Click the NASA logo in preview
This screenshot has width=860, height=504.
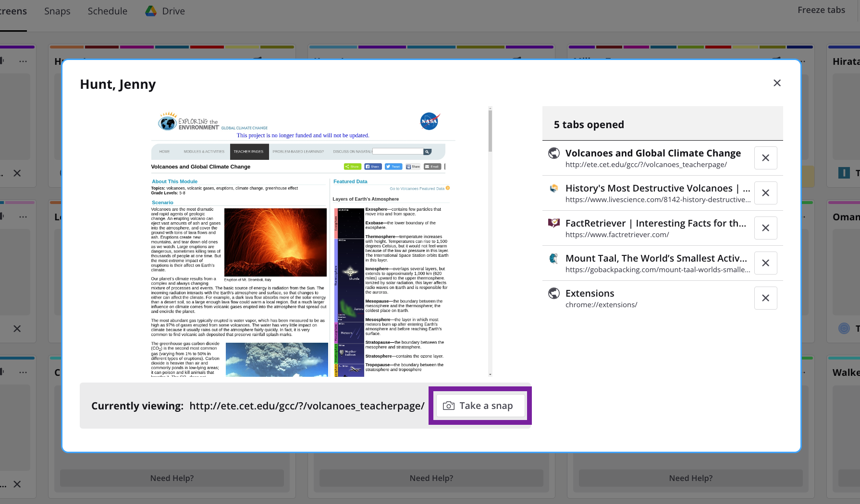[429, 121]
